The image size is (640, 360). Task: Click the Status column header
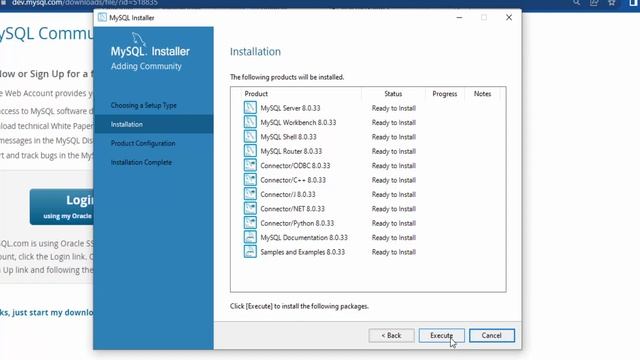point(393,94)
